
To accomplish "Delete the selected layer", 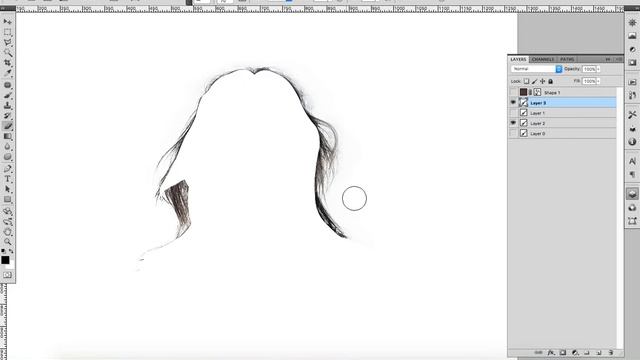I will (611, 352).
